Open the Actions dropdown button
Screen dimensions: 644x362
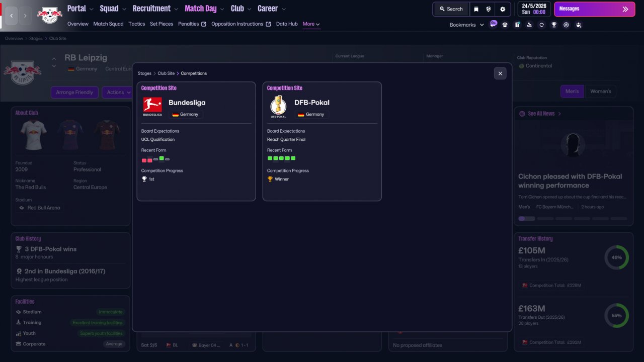pos(119,93)
